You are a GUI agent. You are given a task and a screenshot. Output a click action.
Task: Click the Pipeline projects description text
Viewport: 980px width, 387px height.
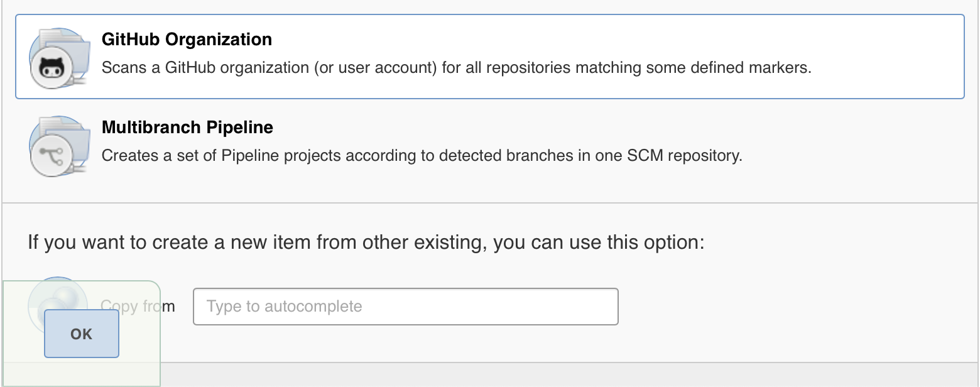click(x=422, y=155)
